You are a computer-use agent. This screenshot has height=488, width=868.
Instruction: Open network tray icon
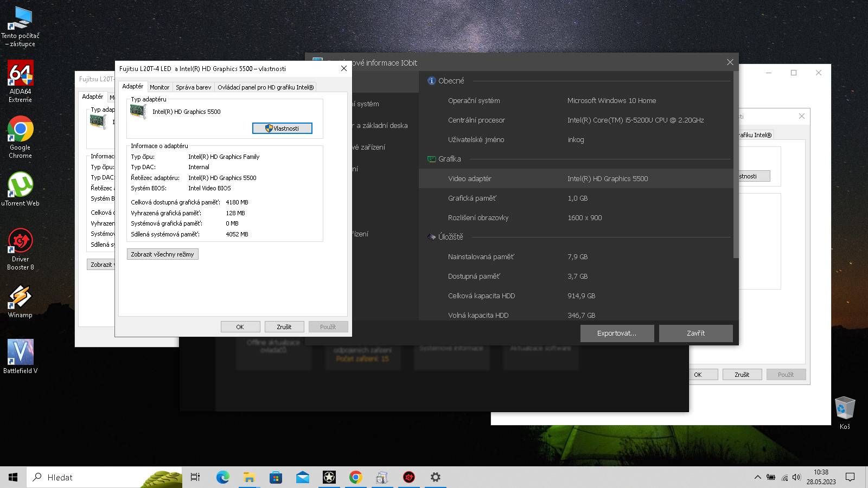[784, 477]
